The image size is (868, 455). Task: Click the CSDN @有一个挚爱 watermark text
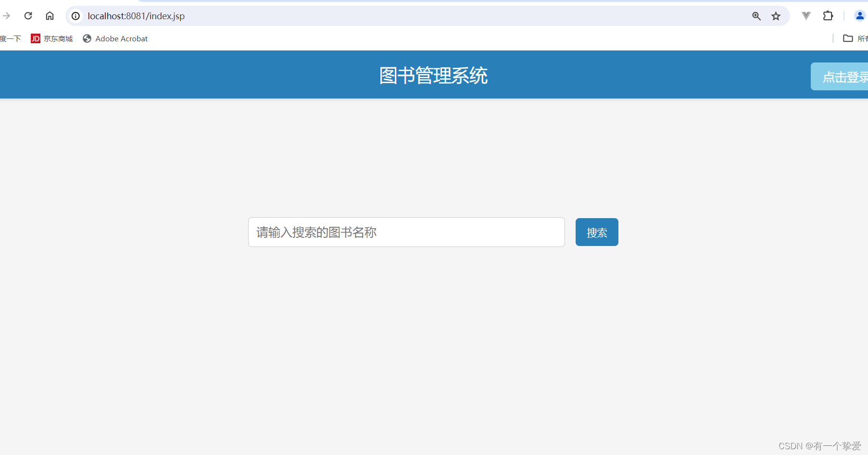(820, 445)
